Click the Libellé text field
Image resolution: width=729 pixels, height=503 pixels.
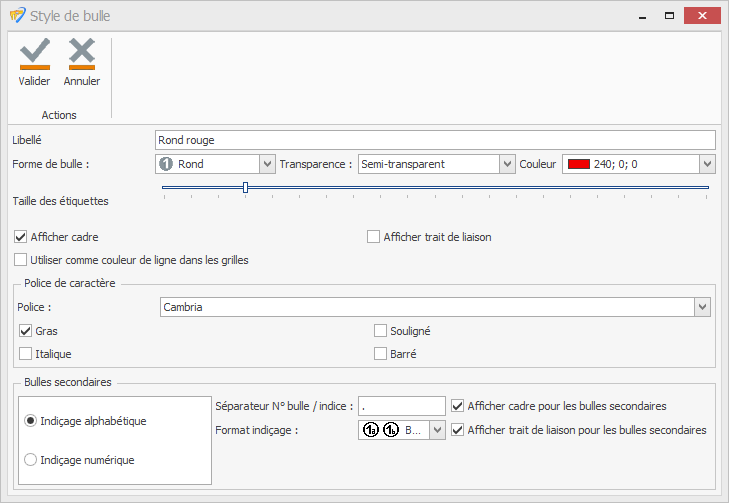point(435,140)
